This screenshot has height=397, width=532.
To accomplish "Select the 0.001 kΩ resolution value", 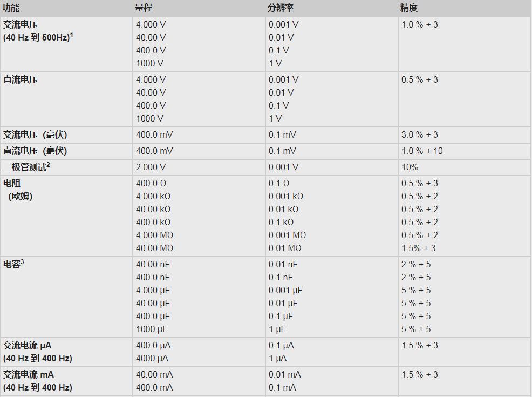I will [x=286, y=196].
